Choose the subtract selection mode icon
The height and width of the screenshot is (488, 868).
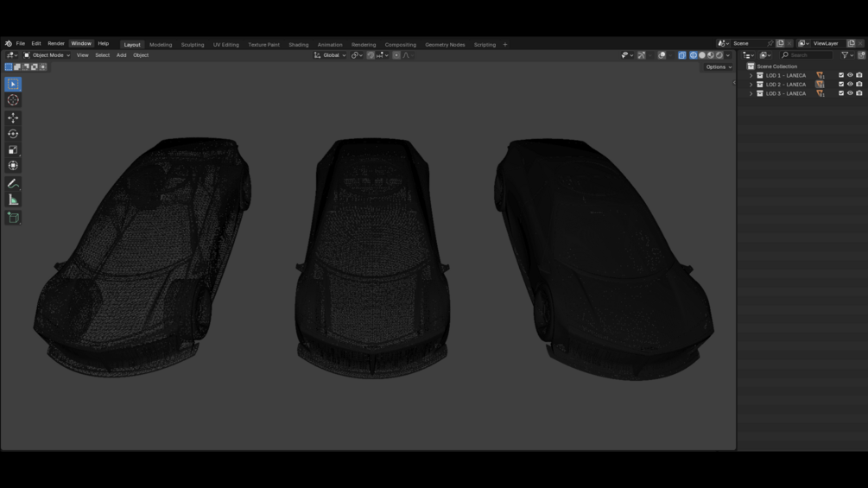(x=26, y=67)
